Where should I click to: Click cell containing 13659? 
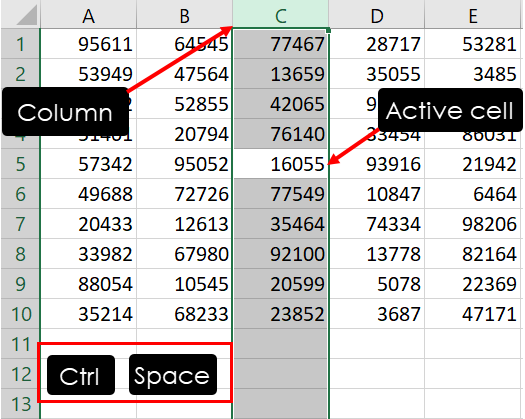[281, 74]
